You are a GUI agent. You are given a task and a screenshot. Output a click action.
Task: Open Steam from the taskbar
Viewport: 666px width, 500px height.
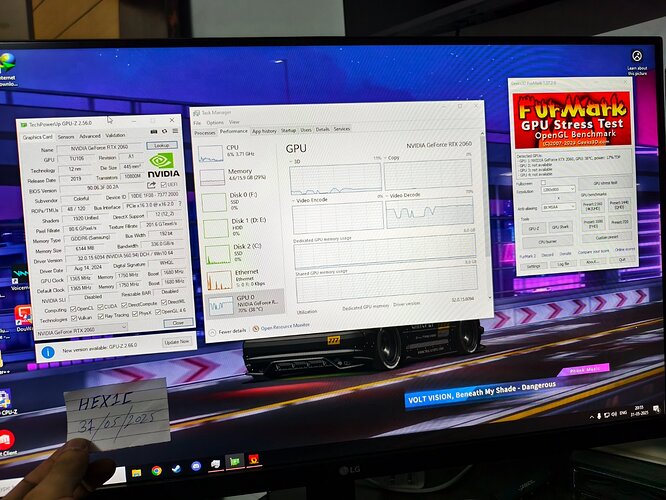click(176, 469)
